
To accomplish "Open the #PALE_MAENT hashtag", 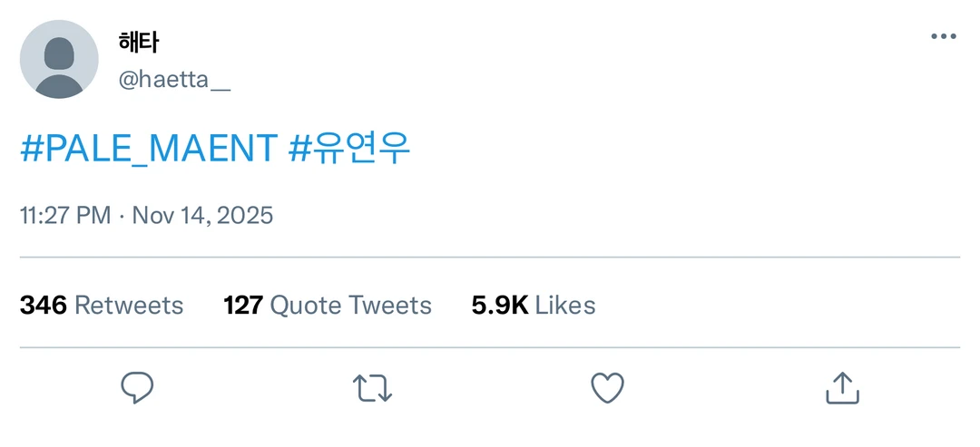I will [149, 150].
